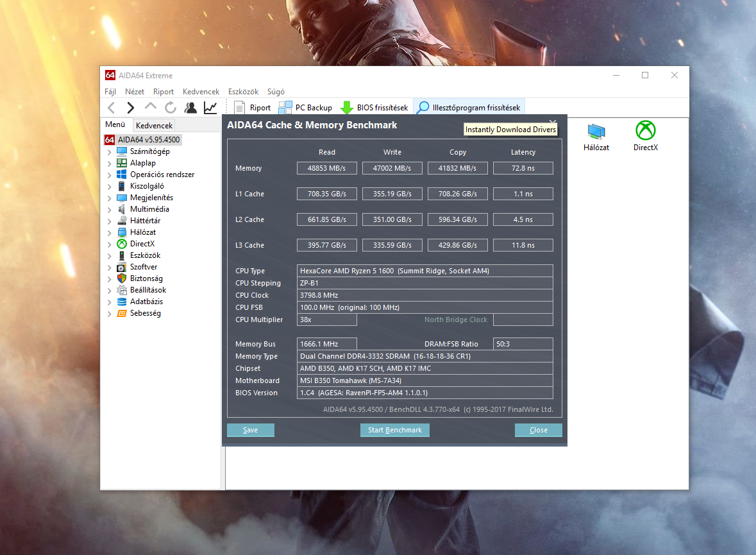
Task: Open the Eszközök menu
Action: pos(244,92)
